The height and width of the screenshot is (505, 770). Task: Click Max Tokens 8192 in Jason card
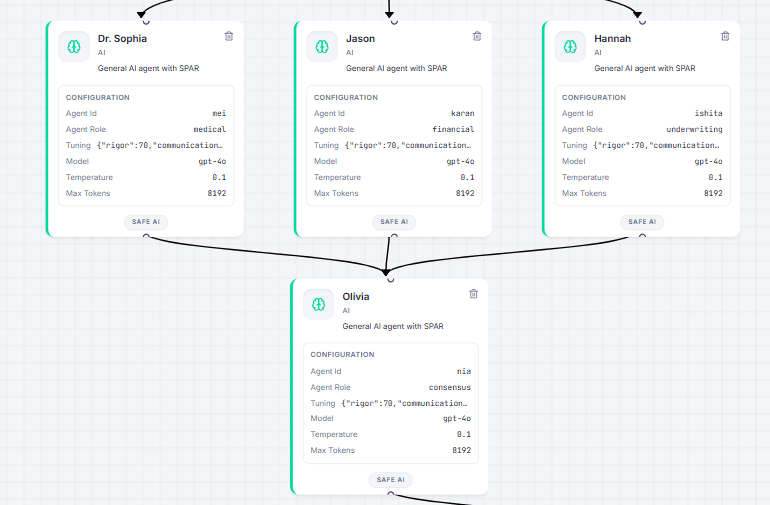click(x=465, y=194)
